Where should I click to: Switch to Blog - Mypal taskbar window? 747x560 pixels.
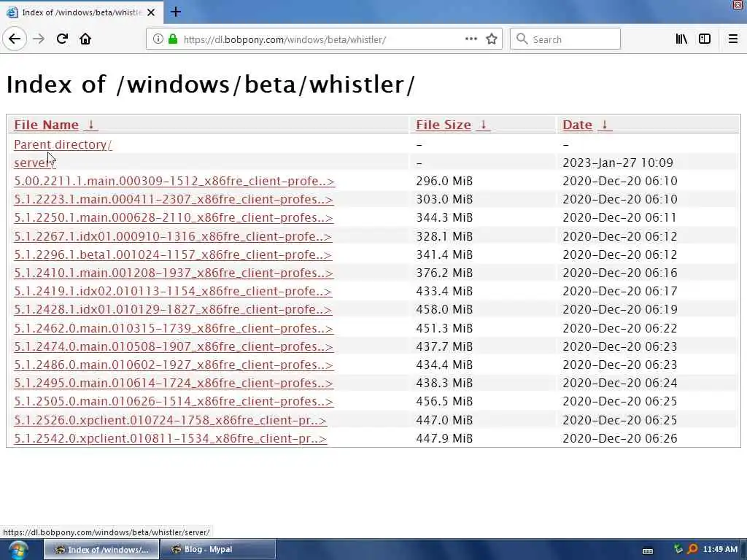(217, 550)
